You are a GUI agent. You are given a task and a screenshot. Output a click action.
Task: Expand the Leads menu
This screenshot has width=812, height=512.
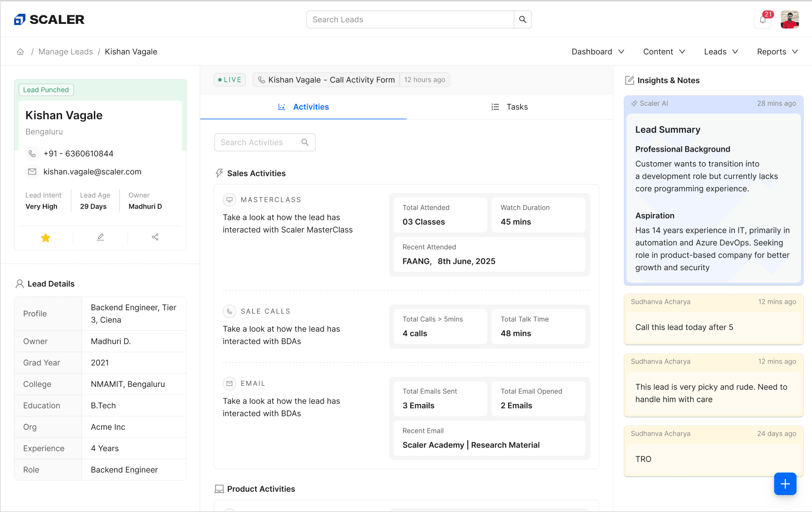pos(721,51)
